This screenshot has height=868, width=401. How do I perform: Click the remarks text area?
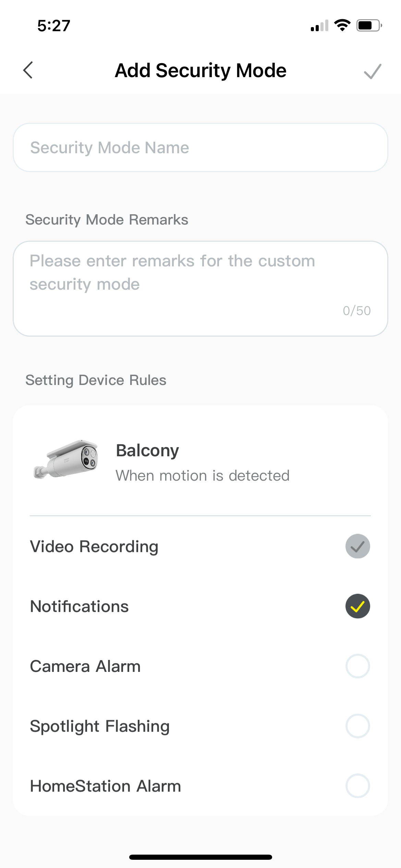pyautogui.click(x=200, y=288)
